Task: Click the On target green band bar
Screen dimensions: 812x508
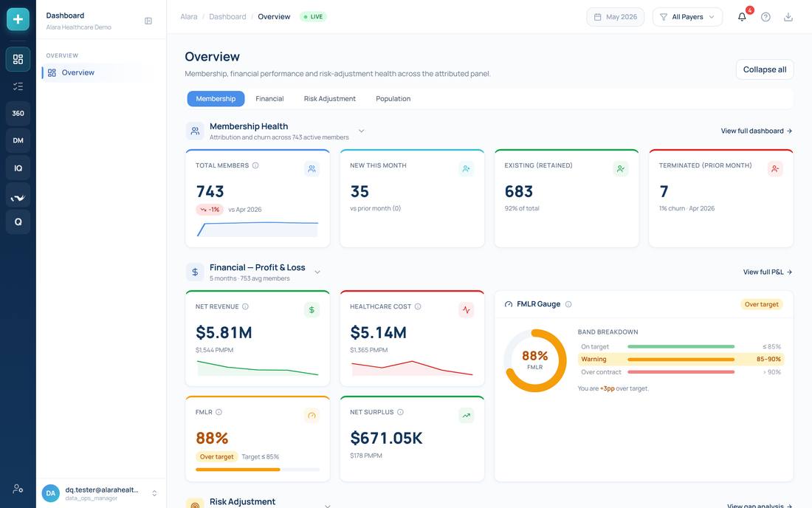Action: pyautogui.click(x=681, y=346)
